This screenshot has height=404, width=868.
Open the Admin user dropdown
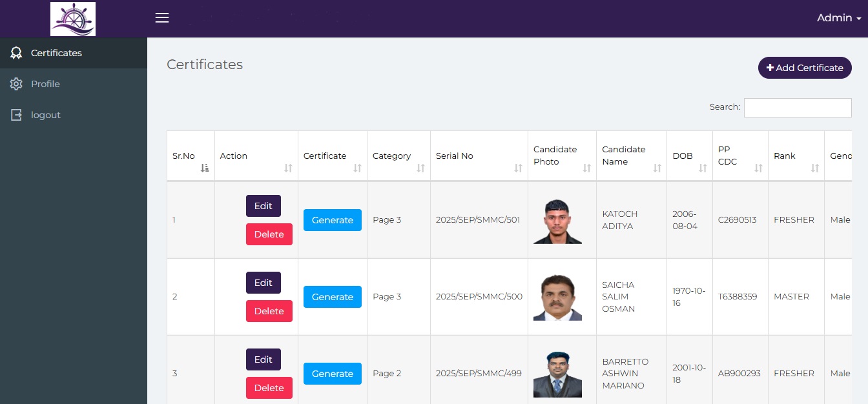[x=838, y=18]
